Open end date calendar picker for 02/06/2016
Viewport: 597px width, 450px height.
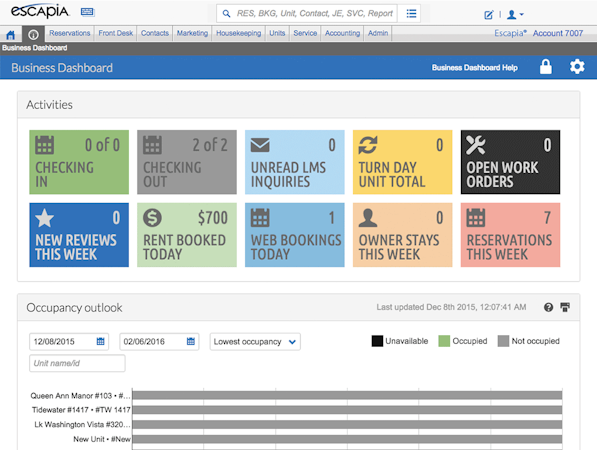[191, 341]
